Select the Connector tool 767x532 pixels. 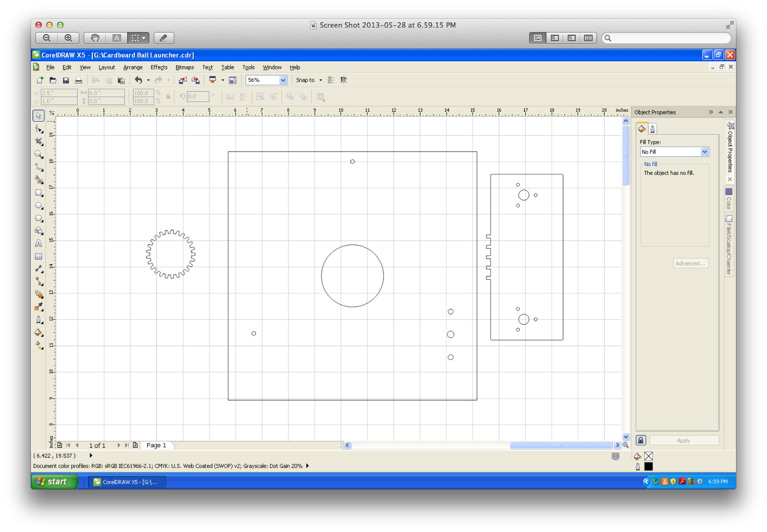tap(39, 282)
